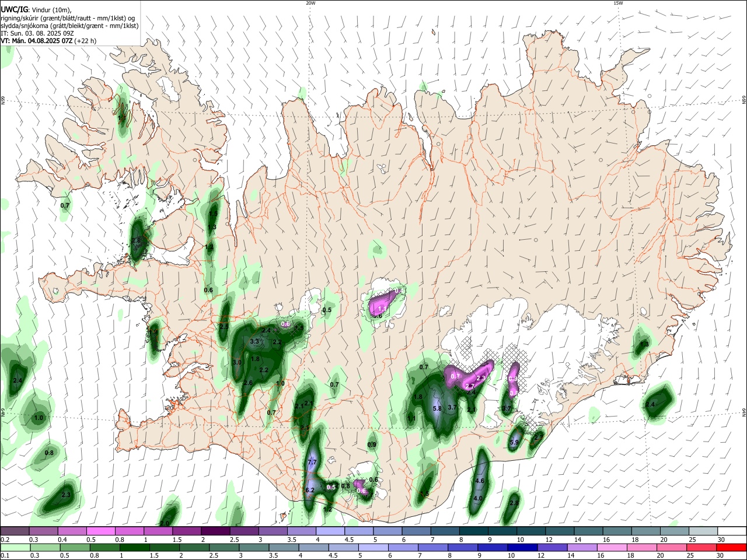Viewport: 747px width, 560px height.
Task: Click the dark plum 0.2 snow legend swatch
Action: pyautogui.click(x=15, y=531)
